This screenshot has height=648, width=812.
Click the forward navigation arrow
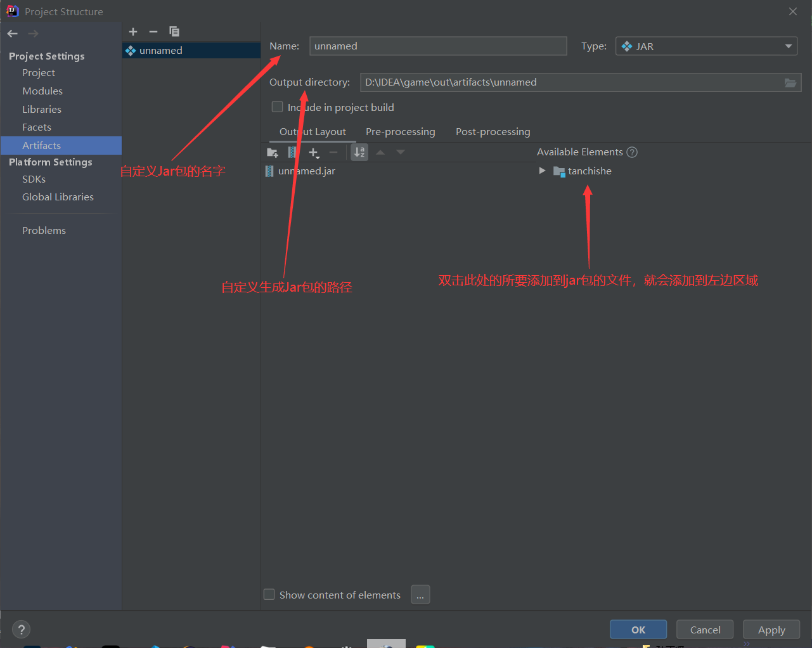tap(33, 34)
